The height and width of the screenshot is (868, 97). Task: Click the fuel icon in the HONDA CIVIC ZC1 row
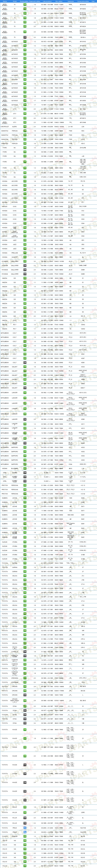coord(25,227)
